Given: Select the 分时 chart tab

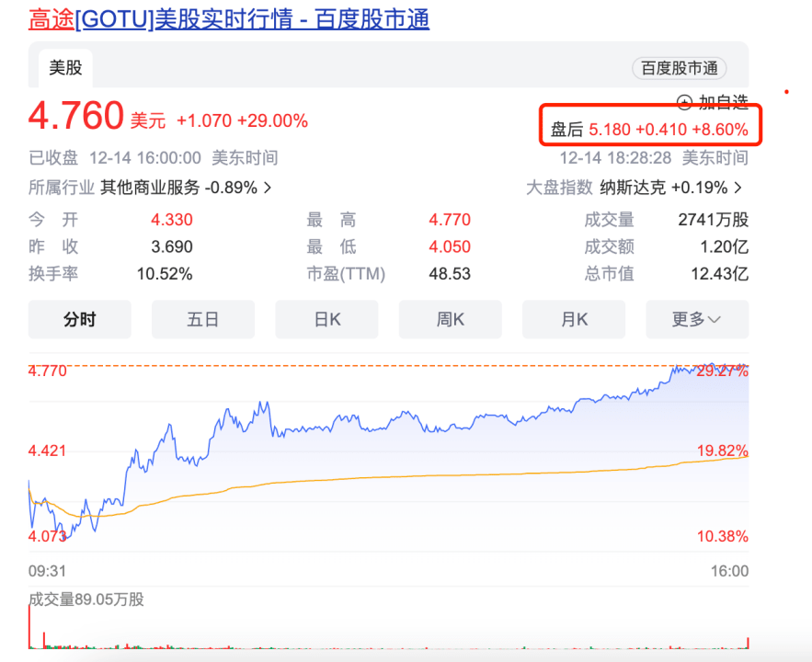Looking at the screenshot, I should [80, 319].
